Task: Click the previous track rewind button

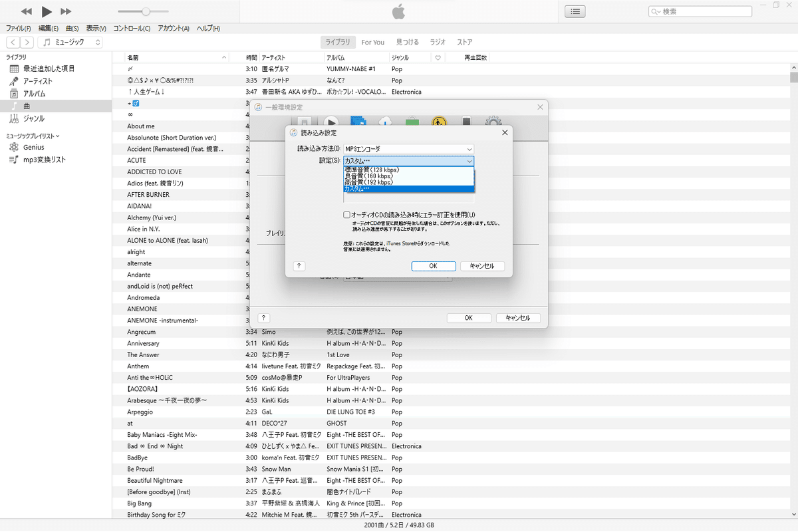Action: pyautogui.click(x=27, y=12)
